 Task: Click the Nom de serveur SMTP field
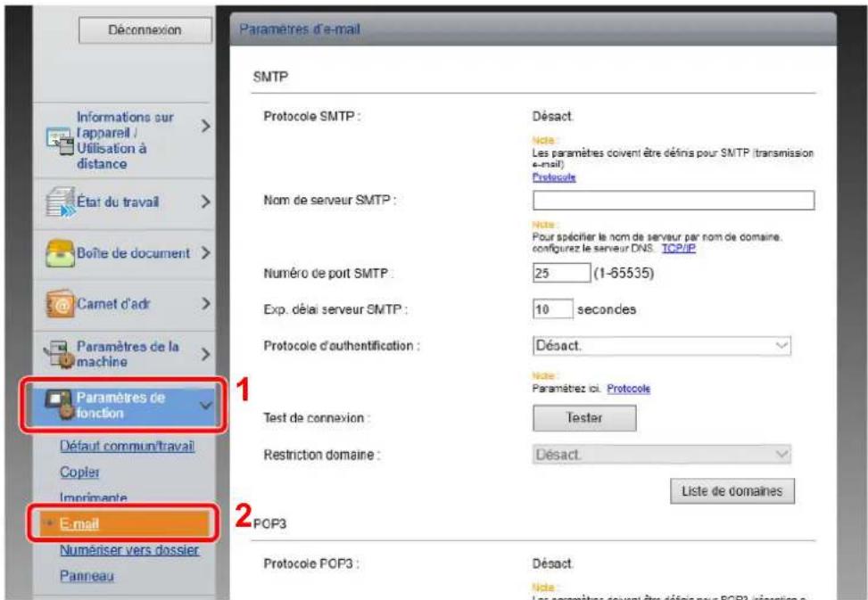click(x=674, y=201)
